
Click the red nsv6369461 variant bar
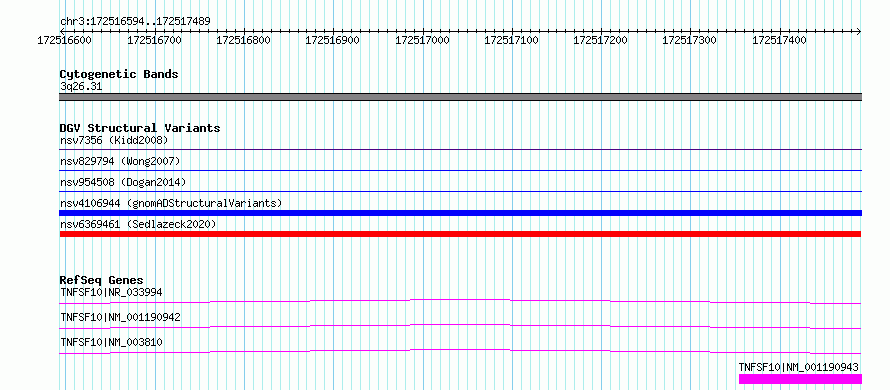tap(460, 234)
